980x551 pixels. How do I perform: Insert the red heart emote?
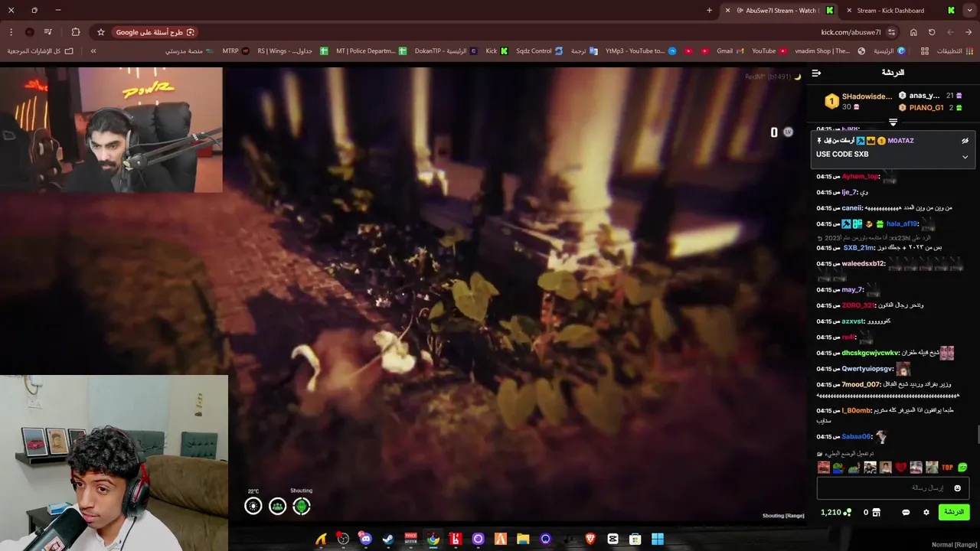[x=901, y=468]
